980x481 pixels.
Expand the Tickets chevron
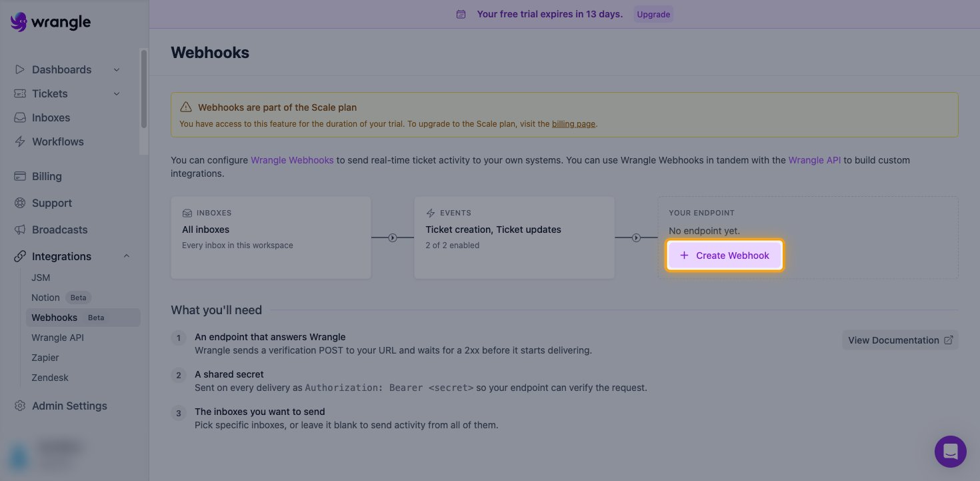point(117,93)
